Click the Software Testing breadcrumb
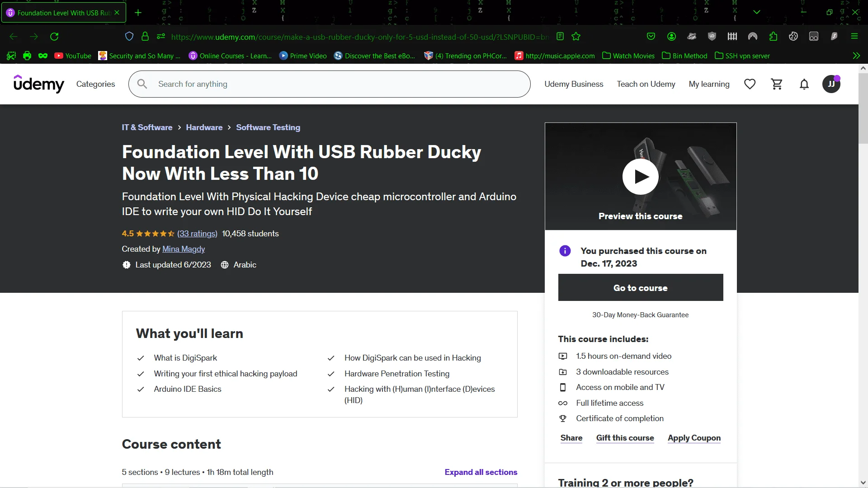 pyautogui.click(x=268, y=127)
